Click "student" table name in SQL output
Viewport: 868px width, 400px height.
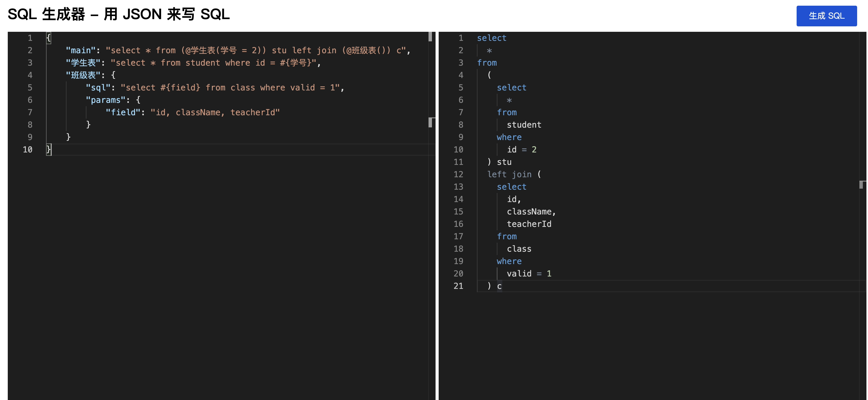click(524, 125)
